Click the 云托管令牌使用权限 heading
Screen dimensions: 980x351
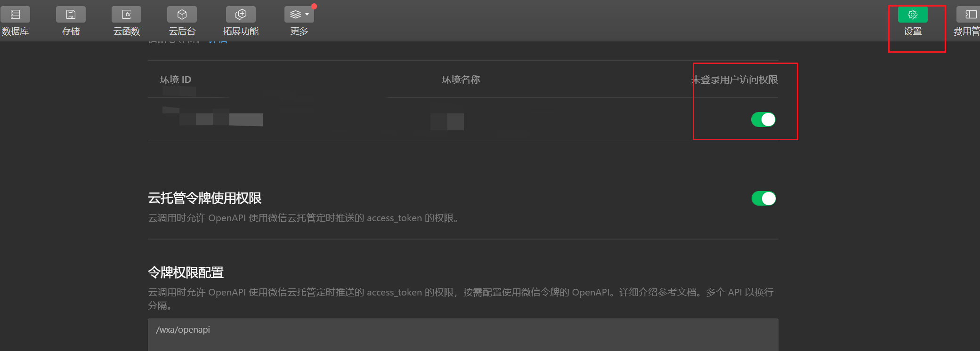click(205, 198)
